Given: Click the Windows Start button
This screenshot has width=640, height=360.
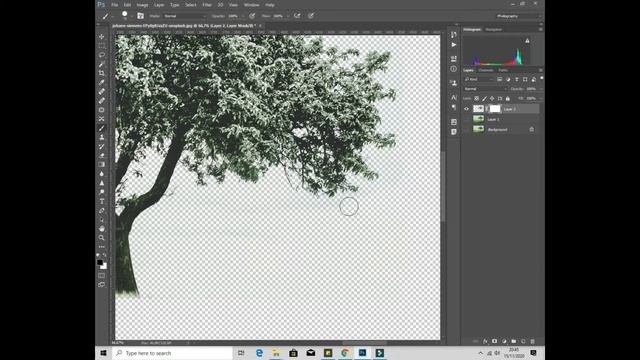Looking at the screenshot, I should (103, 353).
